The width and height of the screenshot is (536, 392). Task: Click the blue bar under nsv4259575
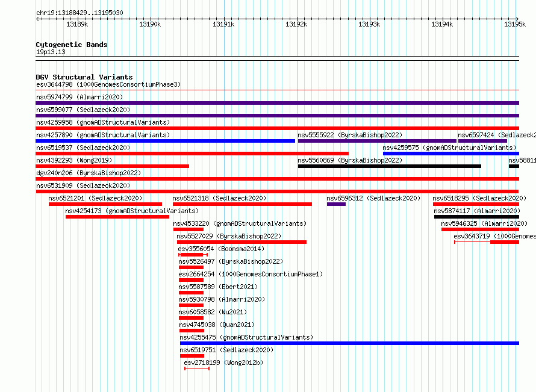[x=451, y=154]
